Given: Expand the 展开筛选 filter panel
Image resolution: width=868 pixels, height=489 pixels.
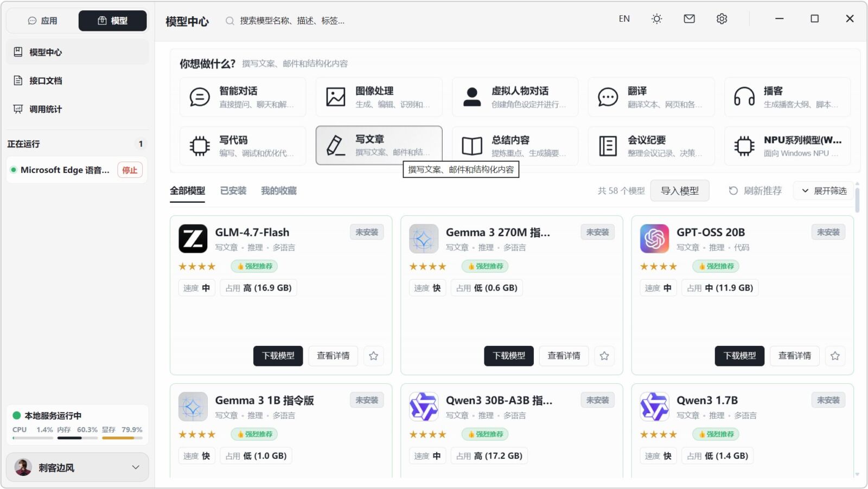Looking at the screenshot, I should [824, 191].
